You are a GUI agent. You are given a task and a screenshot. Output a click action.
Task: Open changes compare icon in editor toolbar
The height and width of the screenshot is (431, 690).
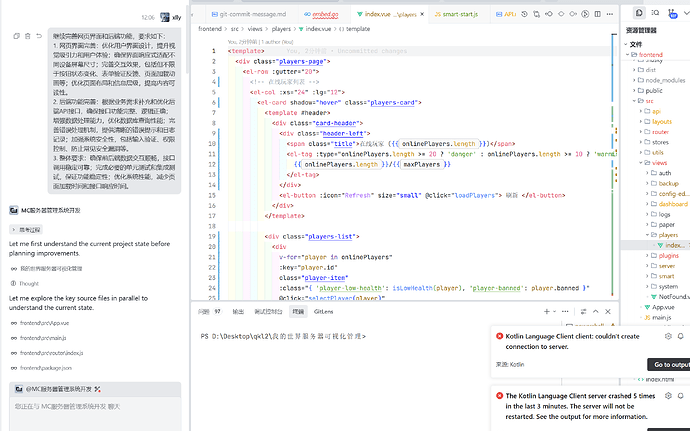[x=536, y=14]
